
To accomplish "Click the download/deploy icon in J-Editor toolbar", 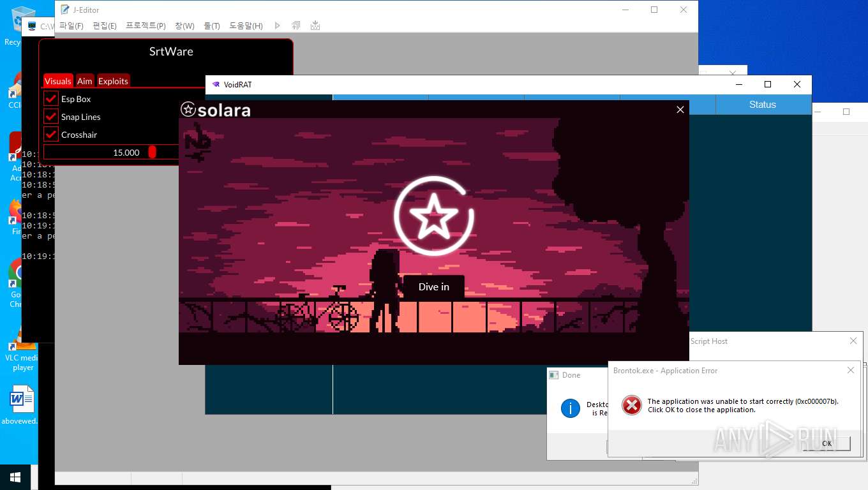I will (x=315, y=26).
